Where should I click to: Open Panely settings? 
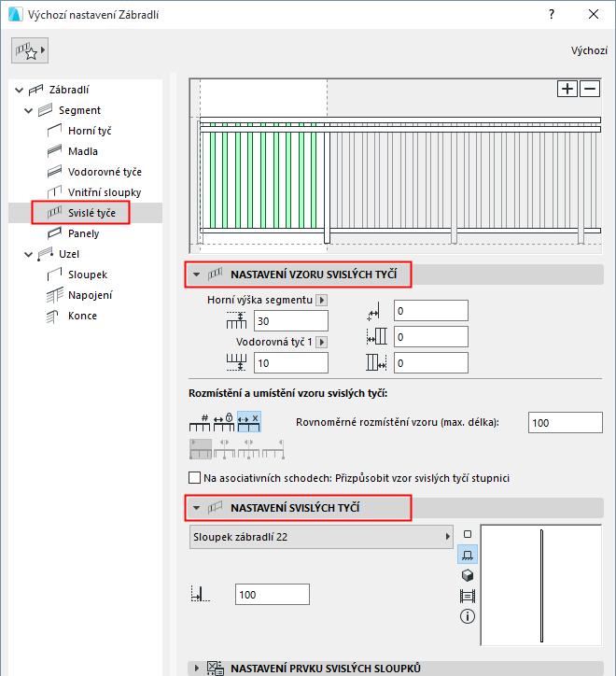(84, 233)
